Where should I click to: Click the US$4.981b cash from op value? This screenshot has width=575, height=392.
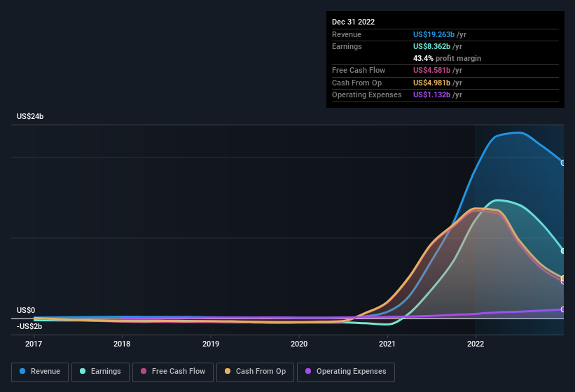(x=431, y=83)
